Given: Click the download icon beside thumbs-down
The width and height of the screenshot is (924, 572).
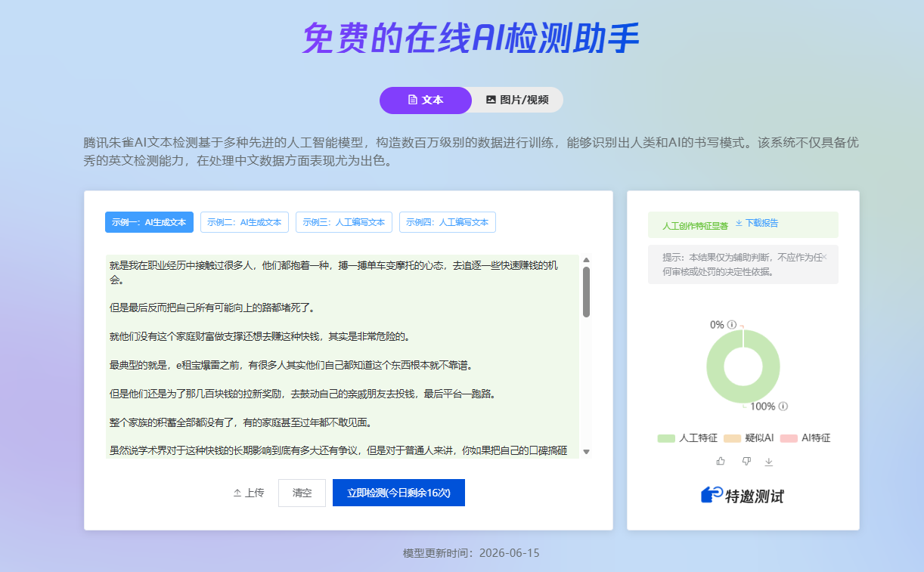Looking at the screenshot, I should (x=769, y=462).
